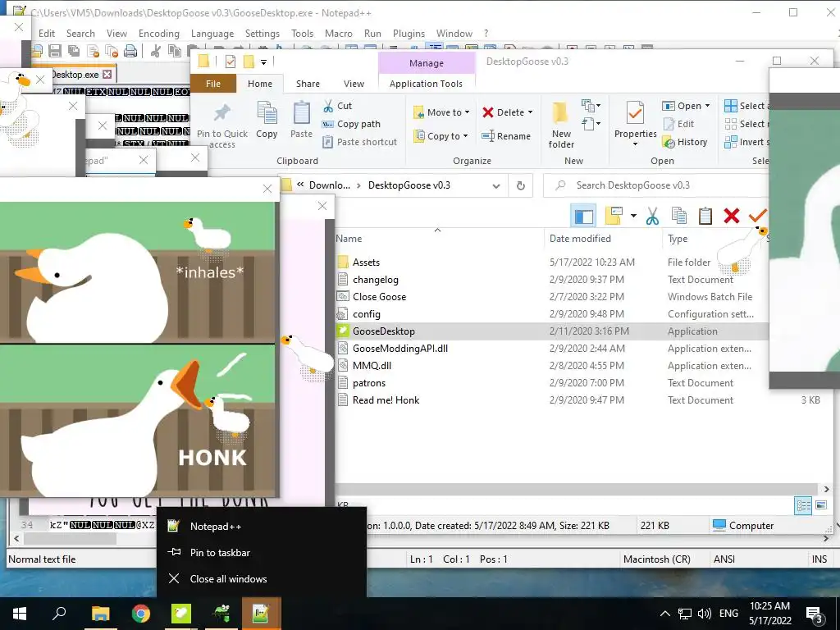Switch to details view toggle at bottom right
840x630 pixels.
click(803, 505)
